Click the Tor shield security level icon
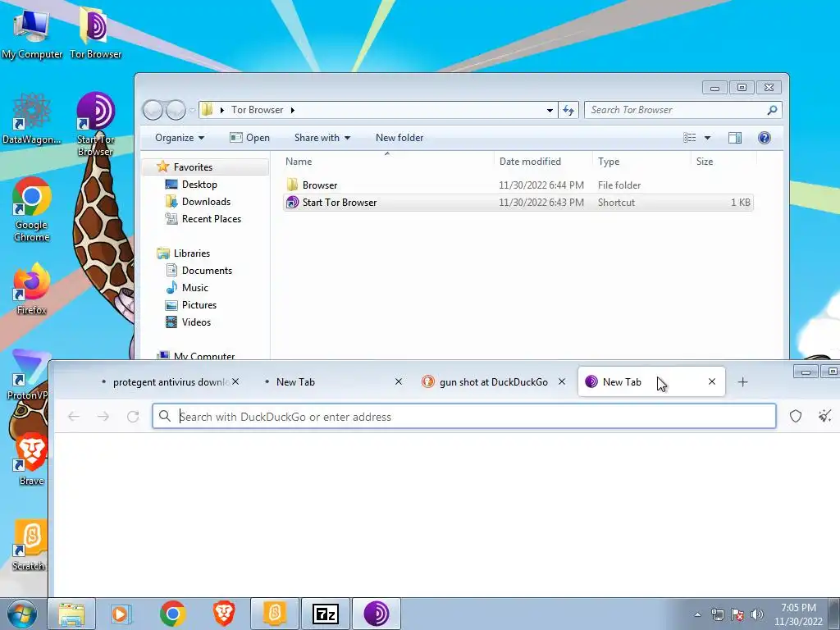 point(796,416)
